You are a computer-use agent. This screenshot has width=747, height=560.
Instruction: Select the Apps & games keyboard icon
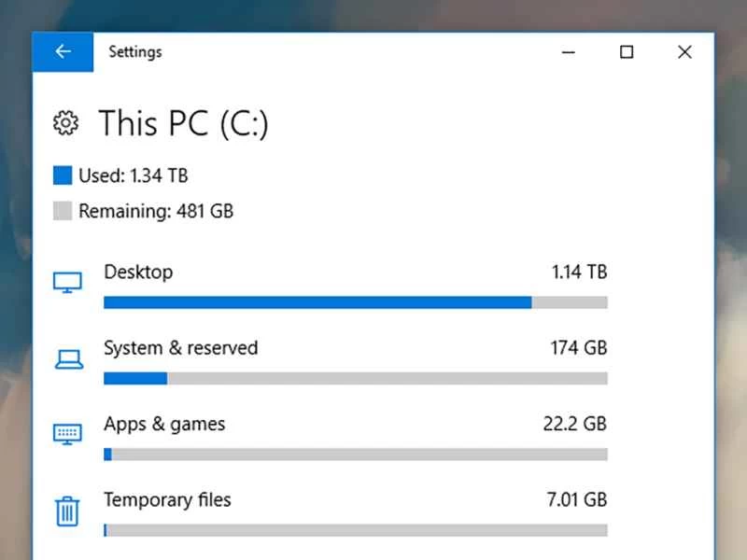pyautogui.click(x=66, y=432)
